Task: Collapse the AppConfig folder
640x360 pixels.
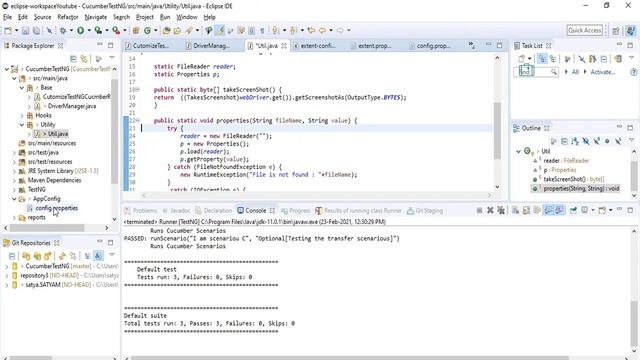Action: pos(14,199)
